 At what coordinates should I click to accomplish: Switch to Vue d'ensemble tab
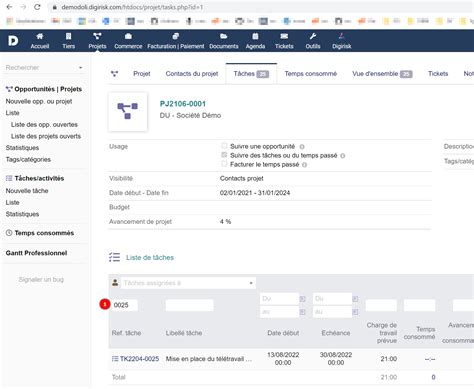382,74
